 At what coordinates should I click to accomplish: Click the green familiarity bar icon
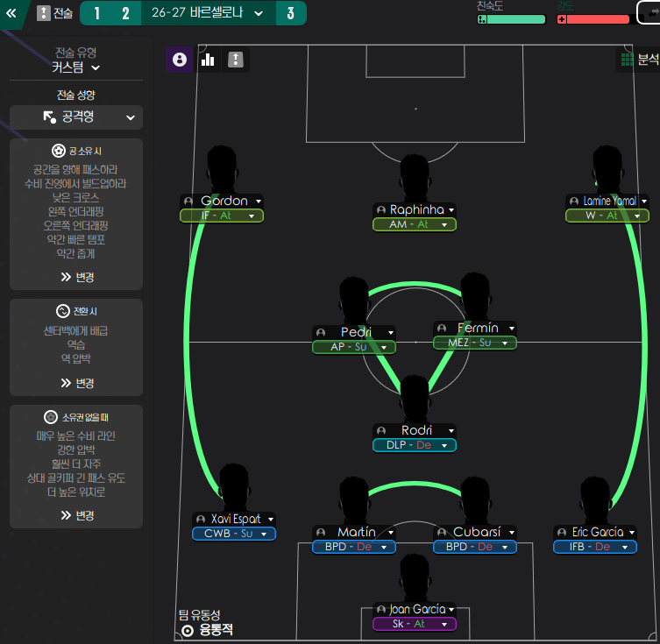(482, 19)
